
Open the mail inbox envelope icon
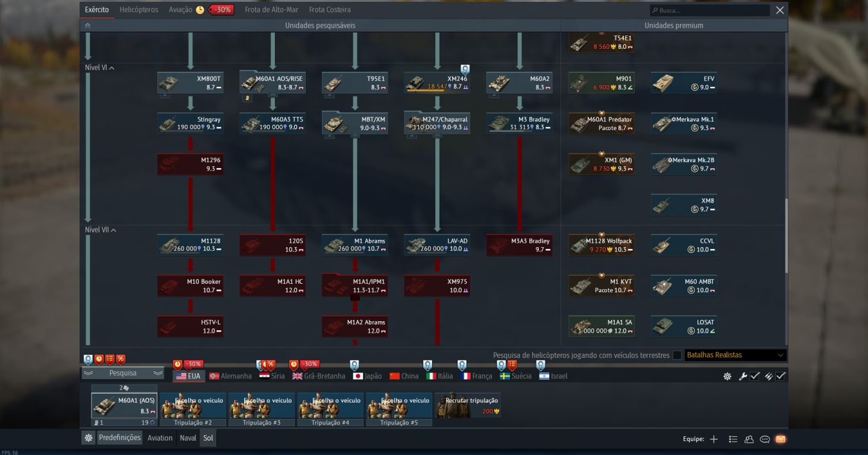[781, 439]
